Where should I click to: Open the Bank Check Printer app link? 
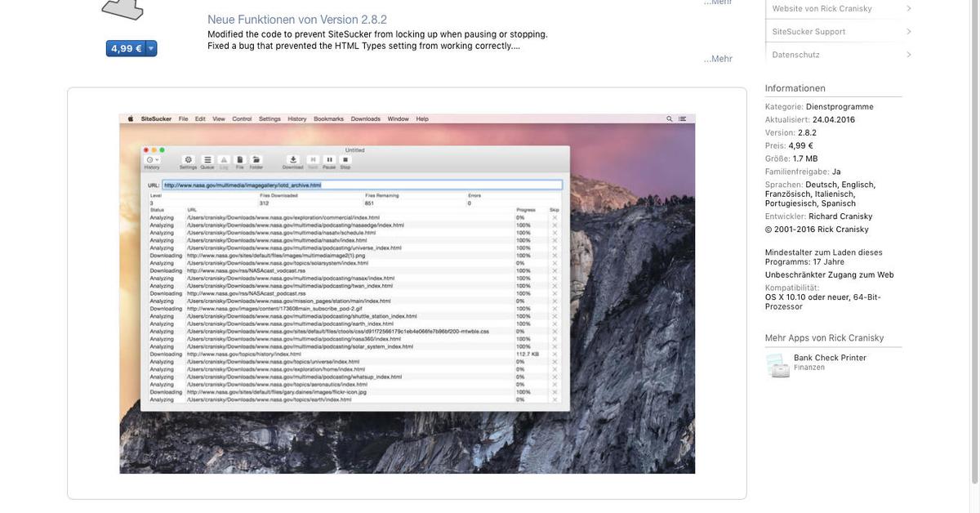(830, 358)
